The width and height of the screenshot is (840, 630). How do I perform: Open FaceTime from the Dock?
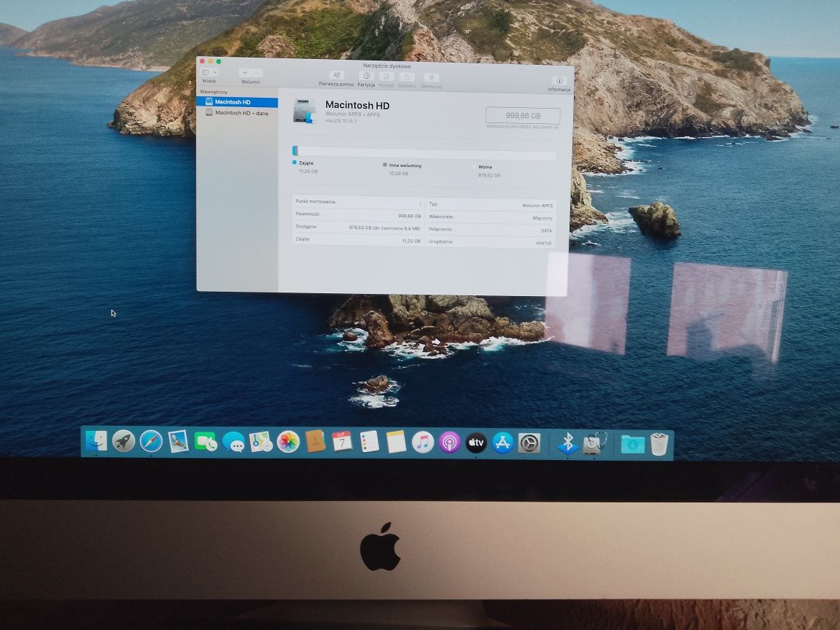click(205, 442)
